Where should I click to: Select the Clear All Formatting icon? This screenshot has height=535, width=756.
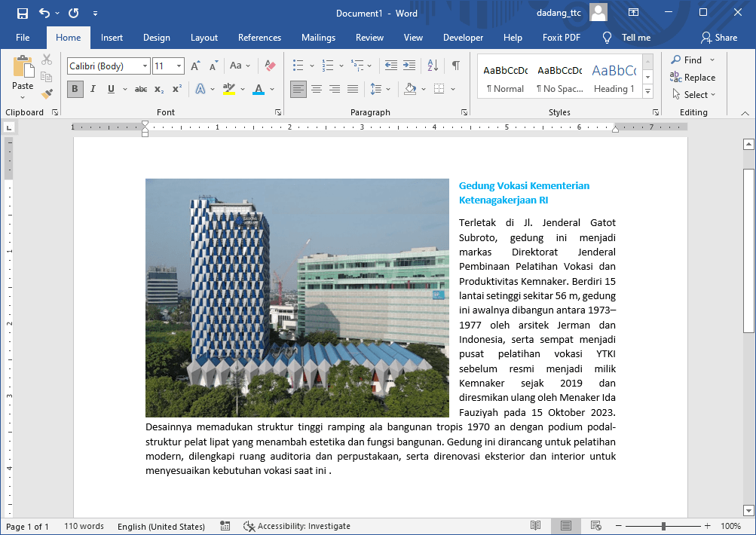point(269,66)
